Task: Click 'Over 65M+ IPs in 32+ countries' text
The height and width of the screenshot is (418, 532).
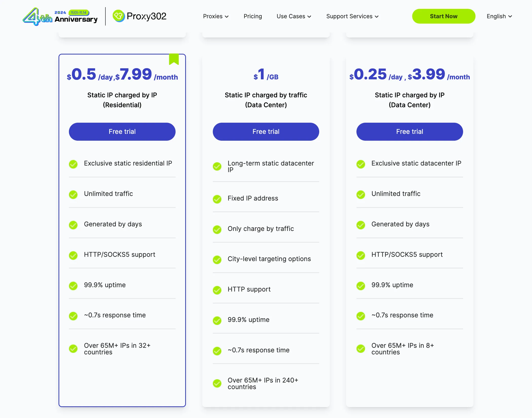Action: pos(117,349)
